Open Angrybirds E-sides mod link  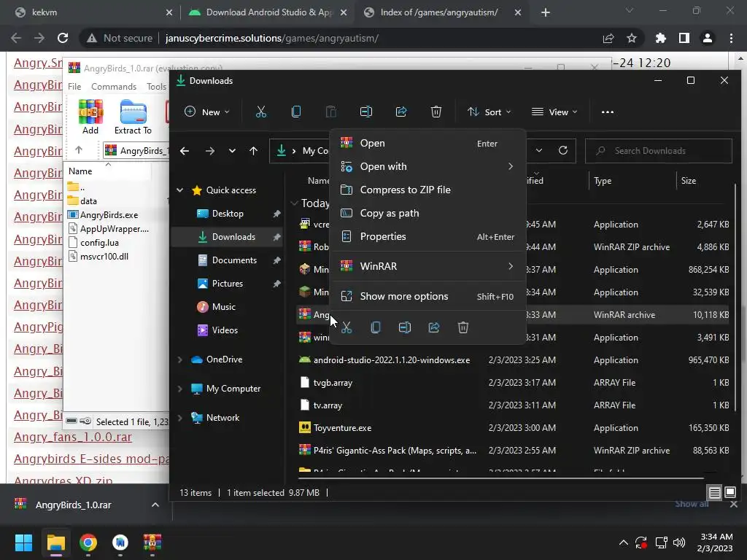91,459
